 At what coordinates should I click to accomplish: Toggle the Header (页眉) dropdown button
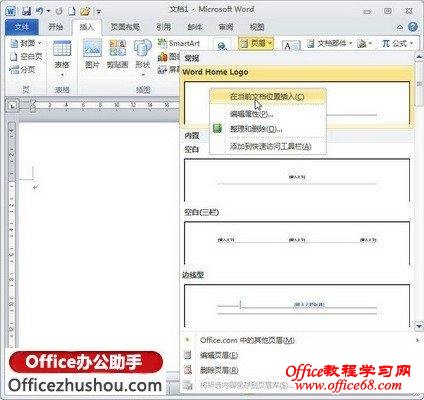pos(256,43)
